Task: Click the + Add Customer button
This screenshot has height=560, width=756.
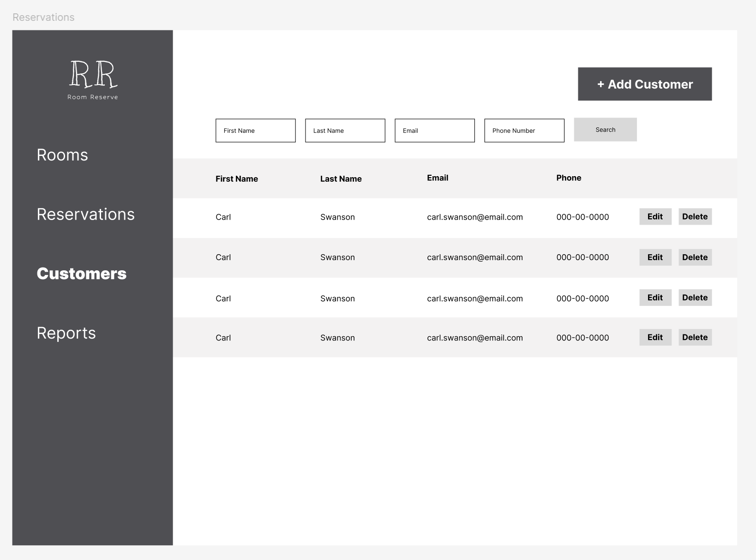Action: 644,84
